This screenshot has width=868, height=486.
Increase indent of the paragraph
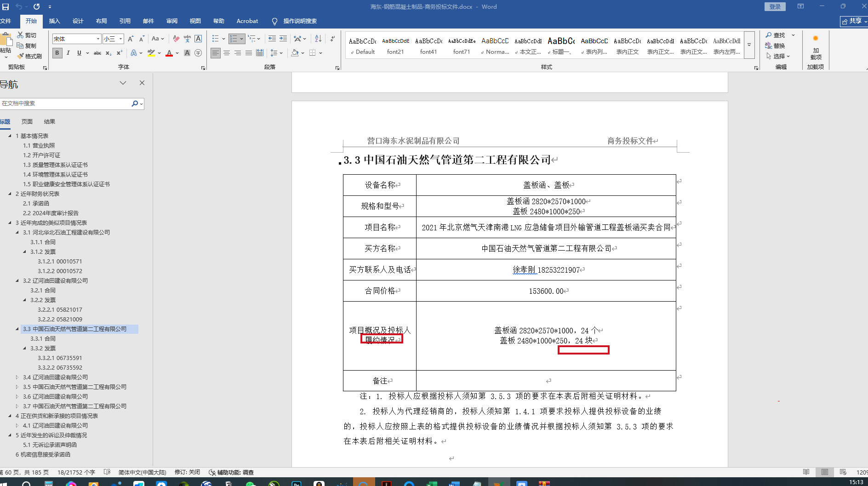(x=283, y=39)
